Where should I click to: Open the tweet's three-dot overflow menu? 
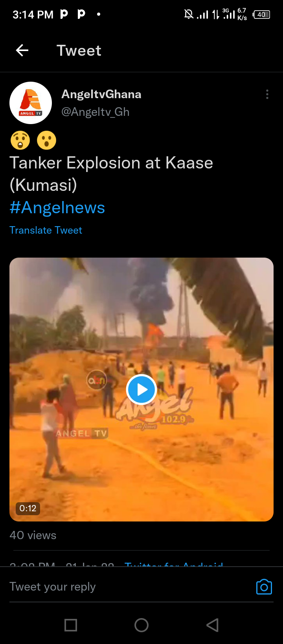[267, 94]
